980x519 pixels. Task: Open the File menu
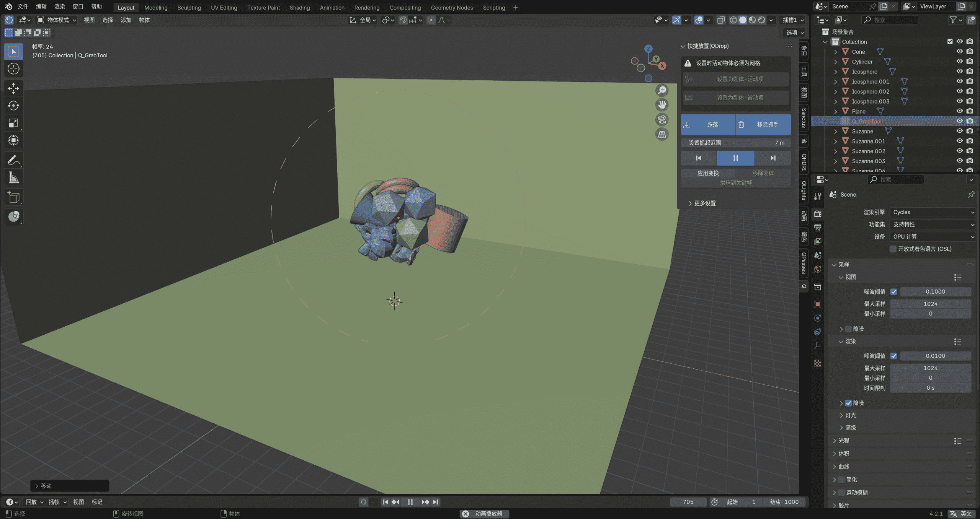[x=23, y=7]
